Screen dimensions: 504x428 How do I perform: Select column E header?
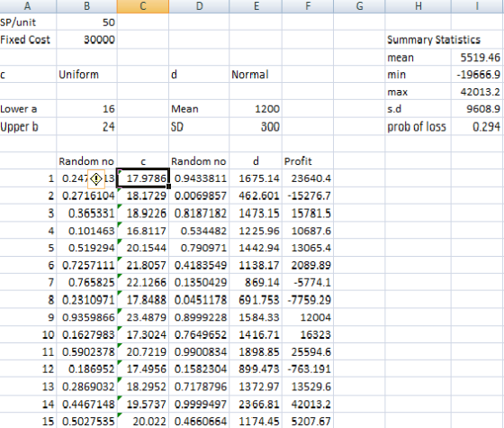[x=256, y=6]
